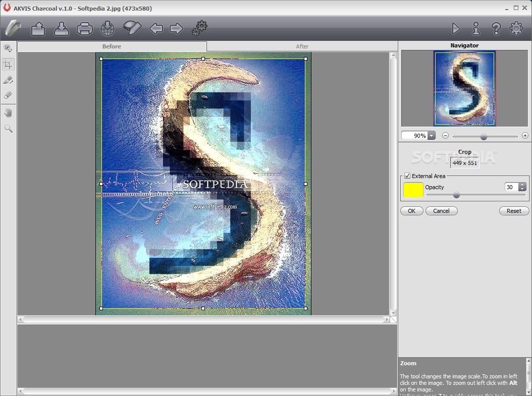Switch to the Before tab

(112, 46)
